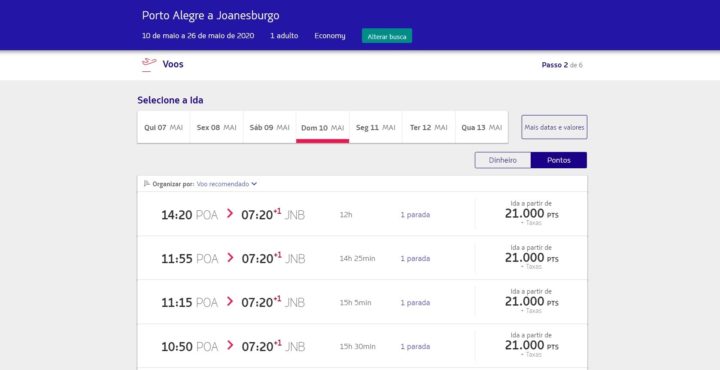Click the 15h 5min duration text

click(x=355, y=303)
